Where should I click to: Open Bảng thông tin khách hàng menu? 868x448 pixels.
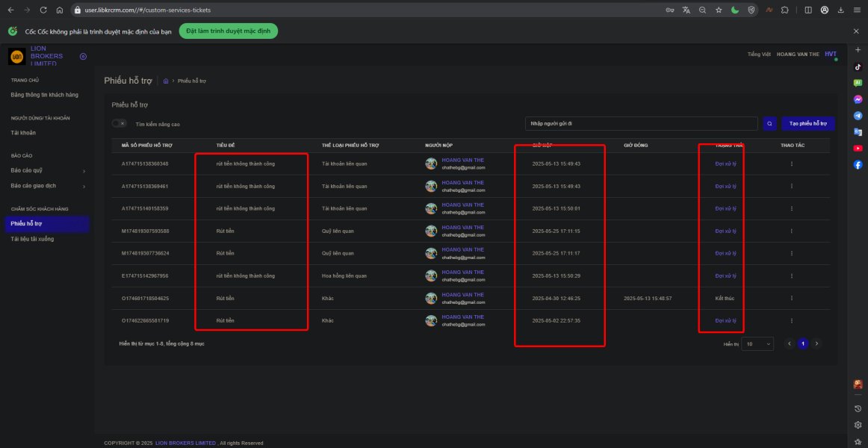pyautogui.click(x=44, y=95)
